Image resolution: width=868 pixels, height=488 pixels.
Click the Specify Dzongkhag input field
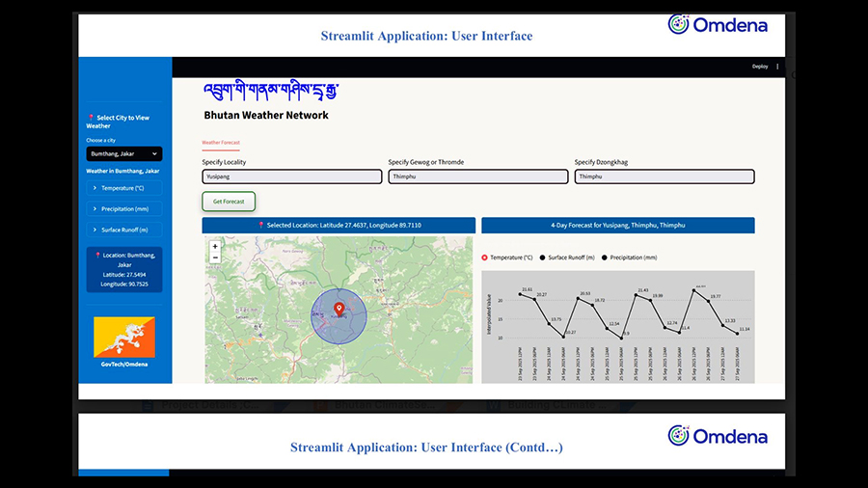click(x=664, y=176)
